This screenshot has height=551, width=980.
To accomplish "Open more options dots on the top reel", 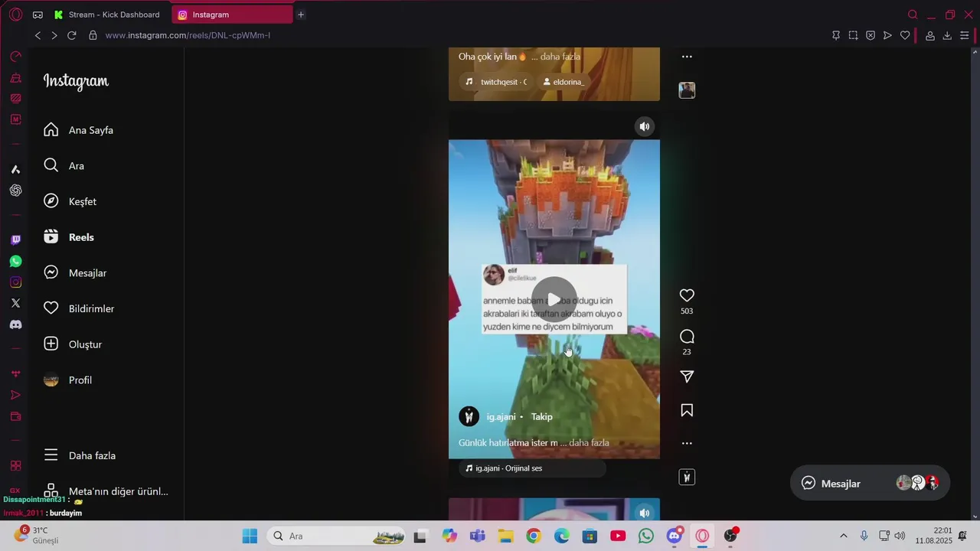I will tap(687, 57).
